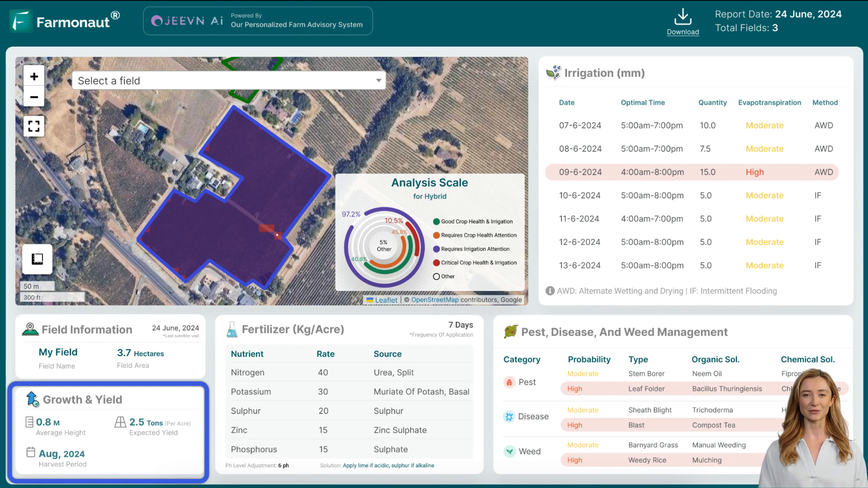Click the Irrigation leaf icon
The image size is (868, 488).
[552, 73]
